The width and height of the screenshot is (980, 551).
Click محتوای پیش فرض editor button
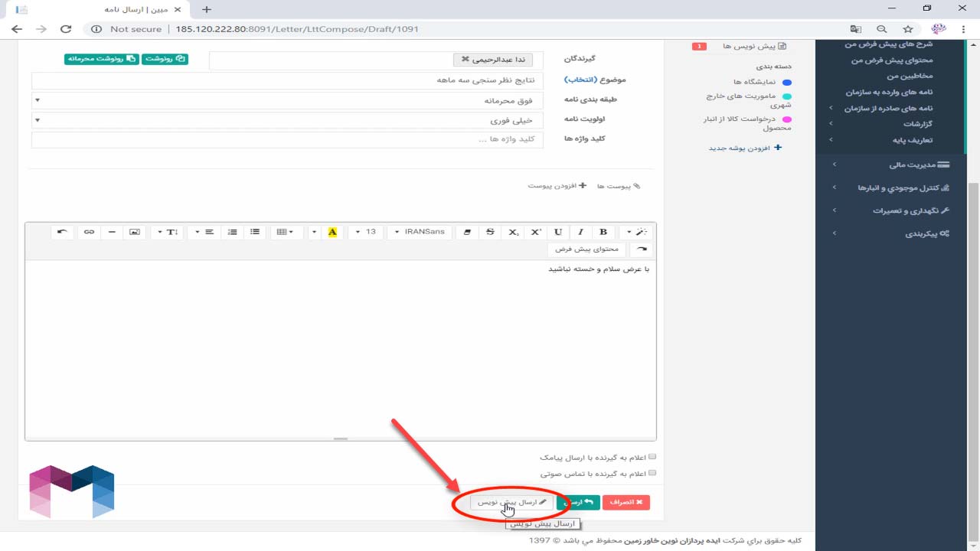coord(586,249)
